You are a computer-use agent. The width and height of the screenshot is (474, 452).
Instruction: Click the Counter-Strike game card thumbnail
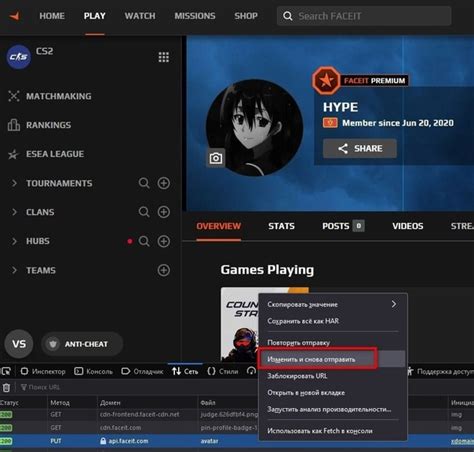point(240,324)
